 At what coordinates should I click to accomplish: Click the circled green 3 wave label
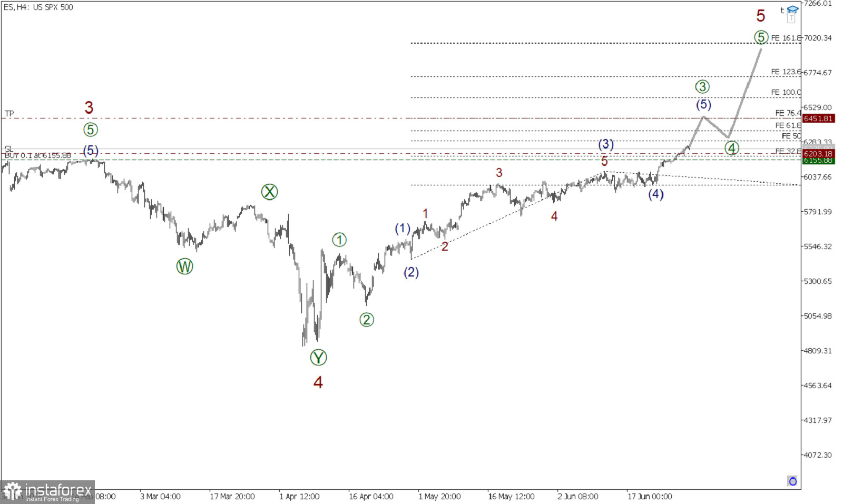702,87
